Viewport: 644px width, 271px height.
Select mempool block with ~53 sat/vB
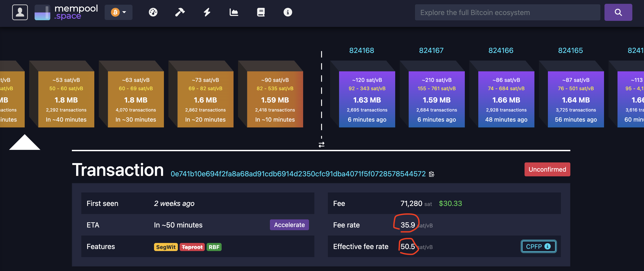tap(66, 99)
